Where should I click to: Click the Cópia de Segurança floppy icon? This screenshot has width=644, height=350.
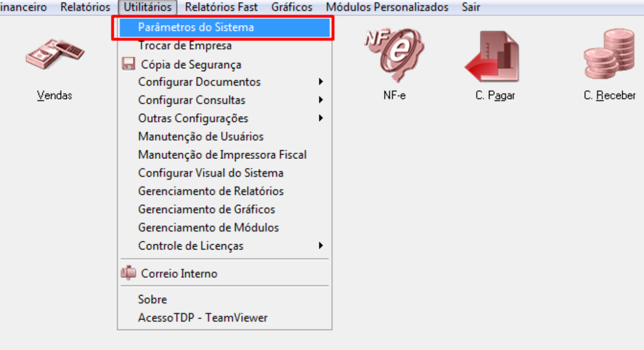coord(128,64)
